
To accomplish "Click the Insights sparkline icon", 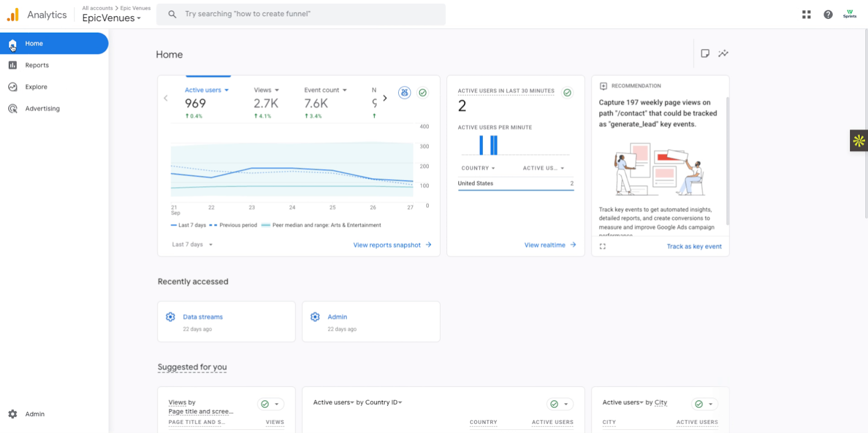I will (x=723, y=53).
